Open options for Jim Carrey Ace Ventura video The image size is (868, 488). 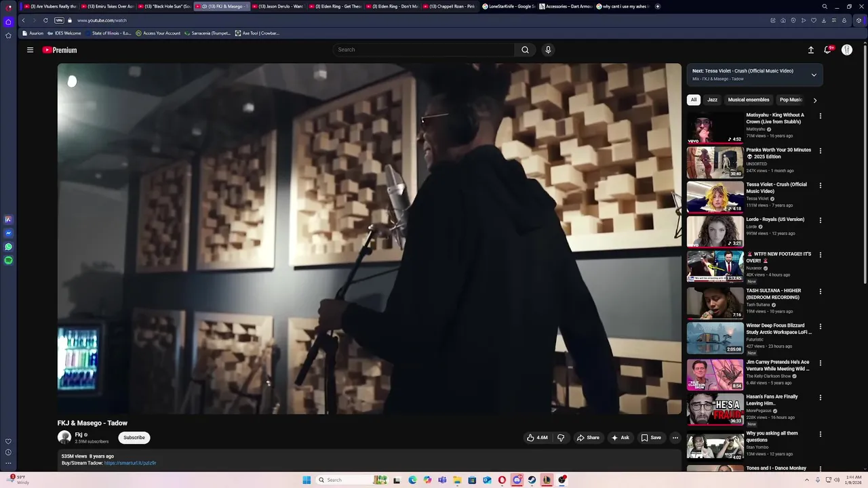(821, 363)
